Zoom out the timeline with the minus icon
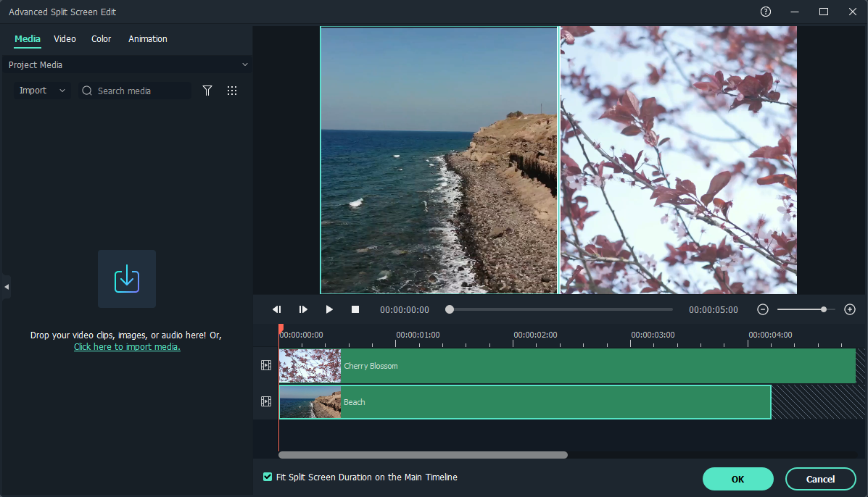The height and width of the screenshot is (497, 868). (763, 309)
